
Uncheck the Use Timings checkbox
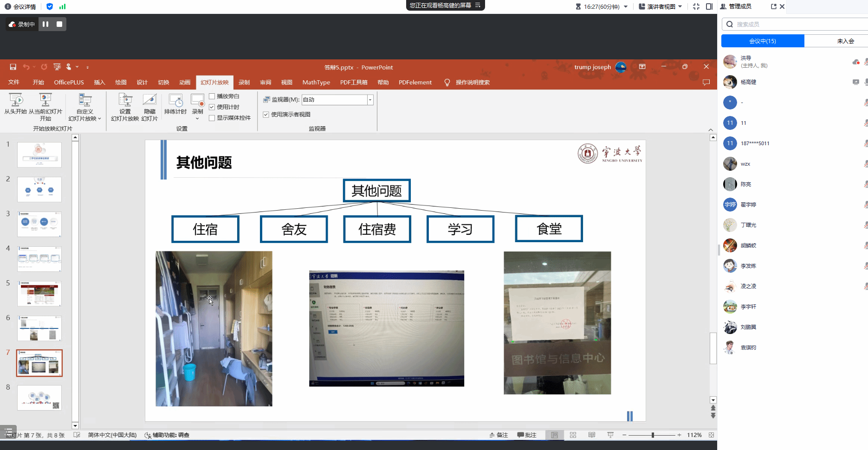pyautogui.click(x=212, y=107)
